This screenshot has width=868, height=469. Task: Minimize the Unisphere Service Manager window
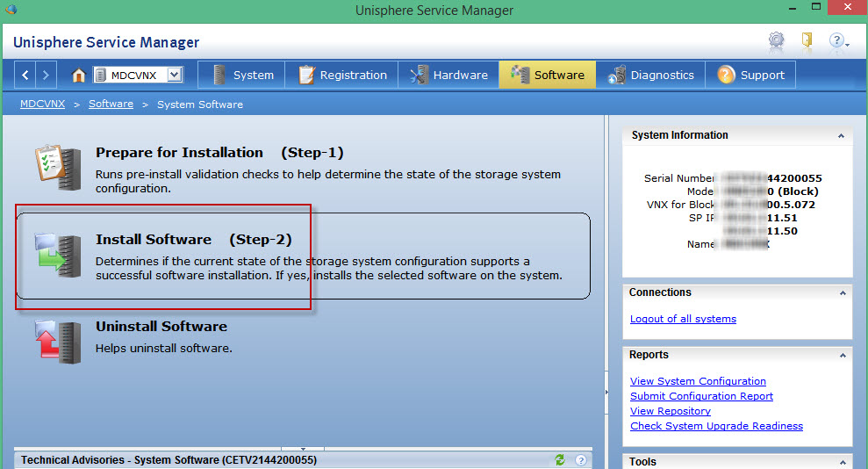[793, 8]
